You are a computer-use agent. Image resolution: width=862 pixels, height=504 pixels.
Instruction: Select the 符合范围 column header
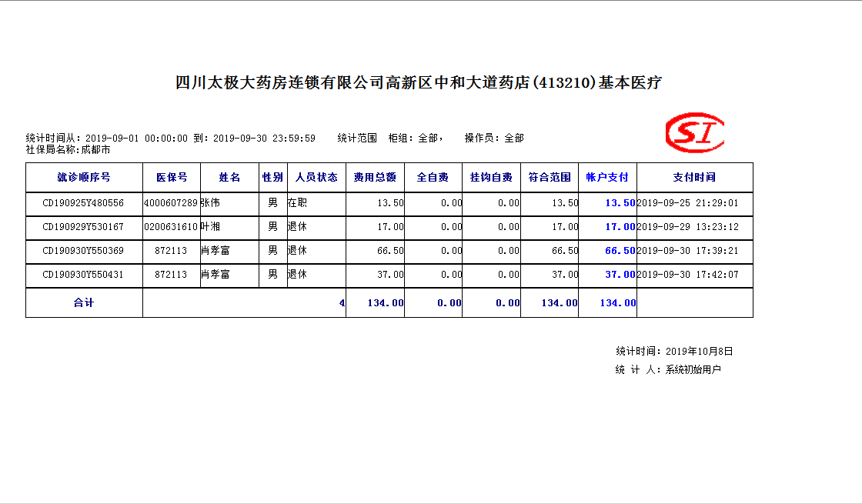point(550,178)
